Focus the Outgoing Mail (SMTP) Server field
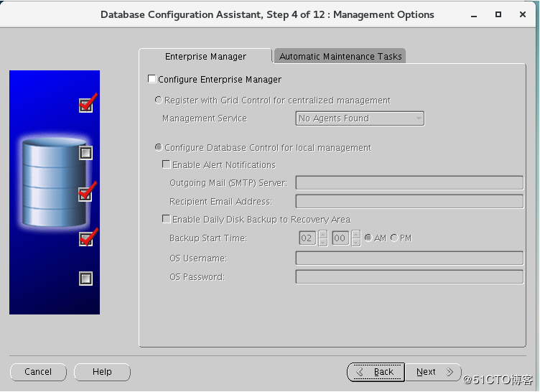The height and width of the screenshot is (392, 540). click(x=409, y=183)
